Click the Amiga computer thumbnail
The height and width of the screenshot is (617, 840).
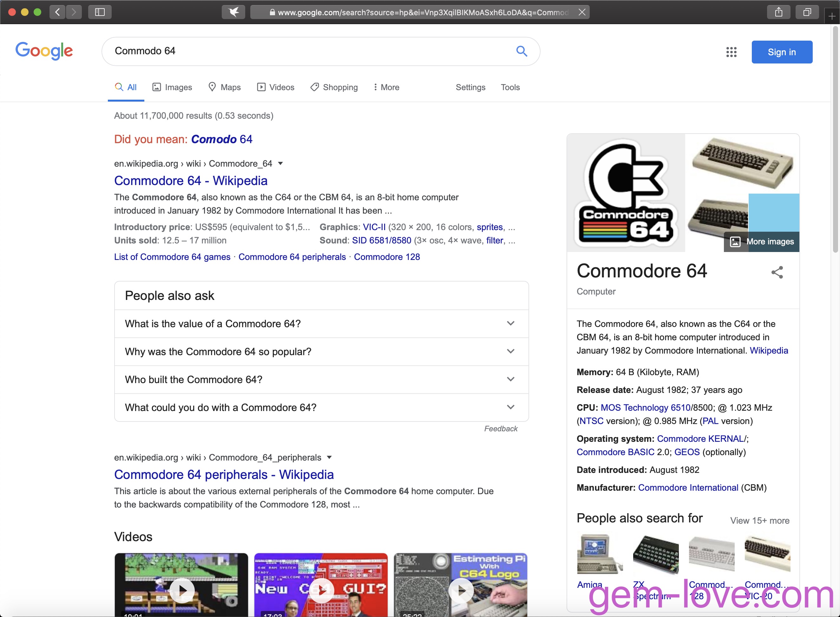[600, 554]
